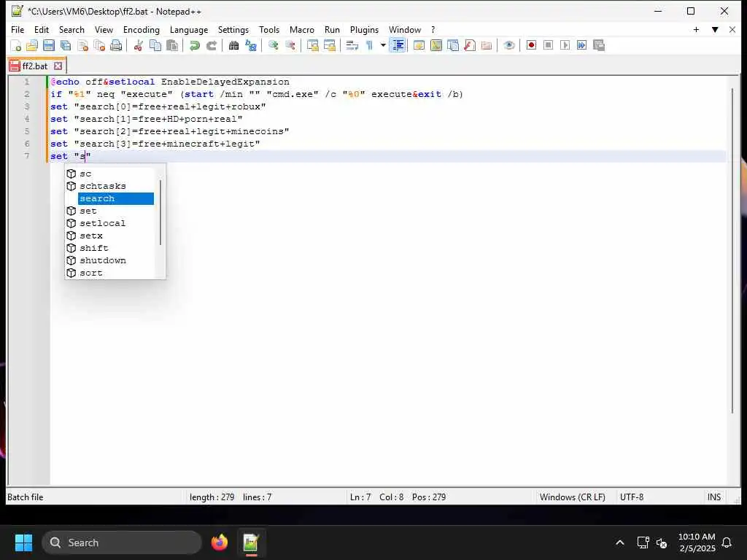Image resolution: width=747 pixels, height=560 pixels.
Task: Open the Plugins menu
Action: [x=365, y=29]
